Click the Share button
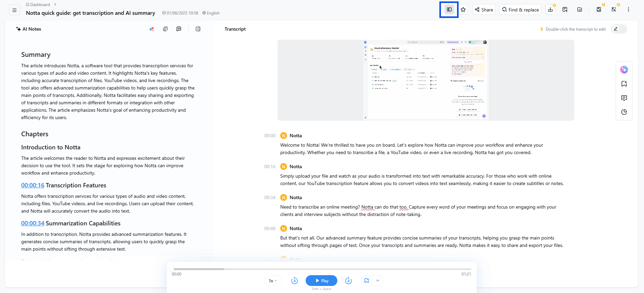Screen dimensions: 644x293 point(484,10)
